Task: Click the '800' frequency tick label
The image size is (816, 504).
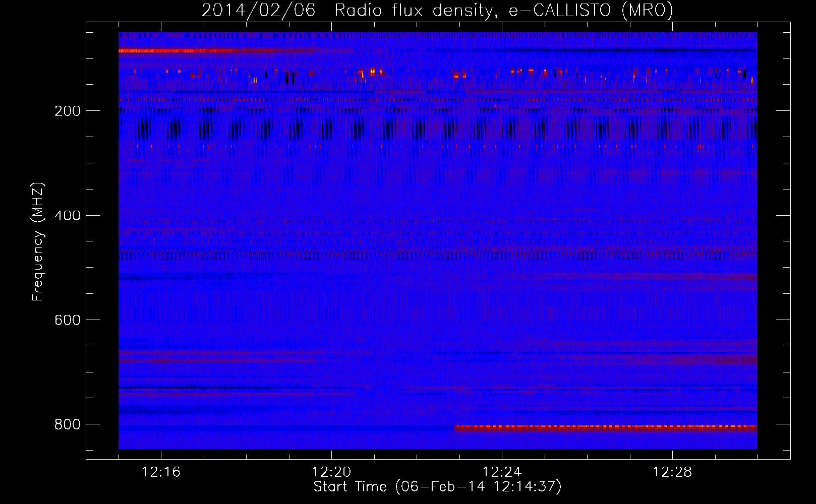Action: 67,424
